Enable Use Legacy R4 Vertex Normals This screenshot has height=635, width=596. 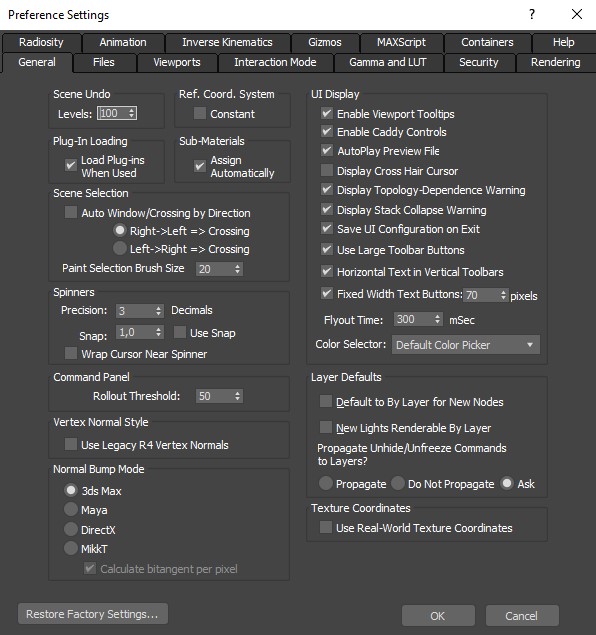(x=71, y=444)
